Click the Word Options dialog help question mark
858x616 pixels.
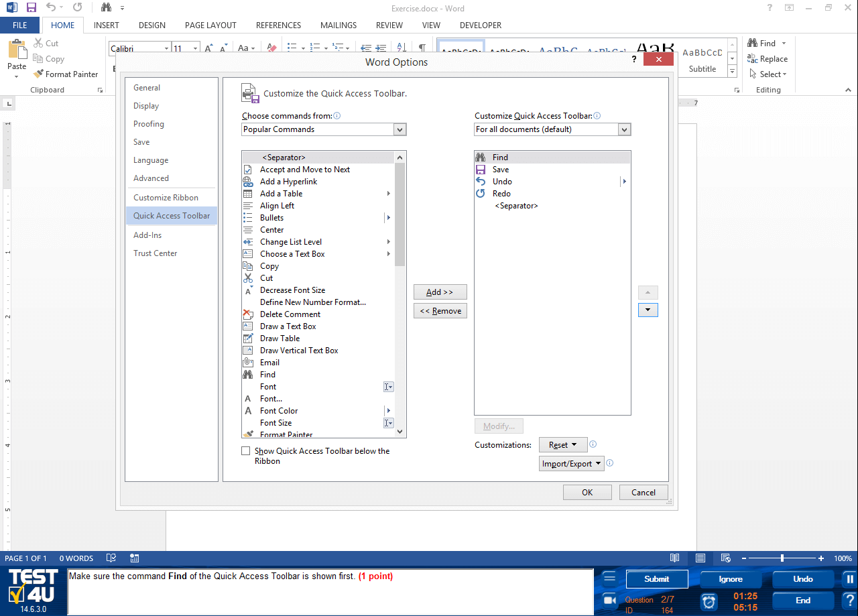634,60
